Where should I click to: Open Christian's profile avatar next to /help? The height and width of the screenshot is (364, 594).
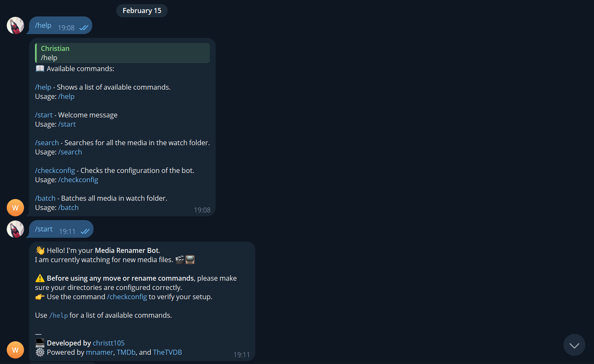tap(15, 25)
